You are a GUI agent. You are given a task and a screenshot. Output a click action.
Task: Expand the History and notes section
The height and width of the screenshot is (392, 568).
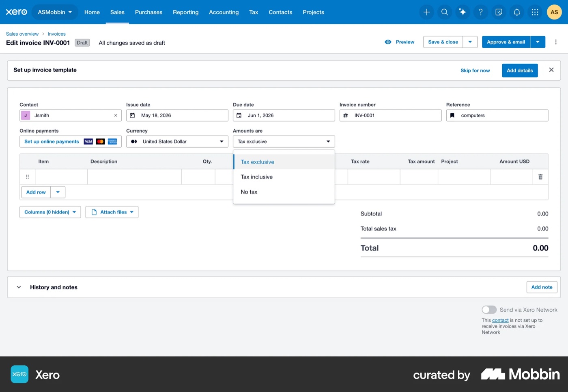[x=19, y=287]
